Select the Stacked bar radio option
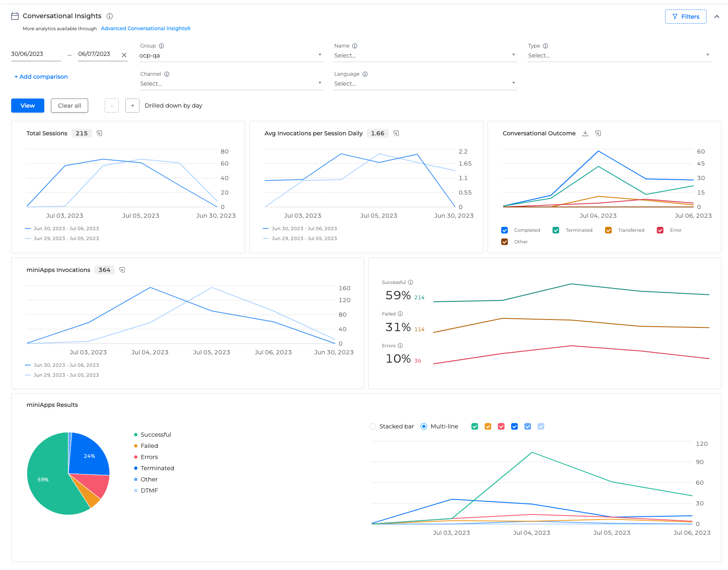This screenshot has width=728, height=570. [x=373, y=426]
